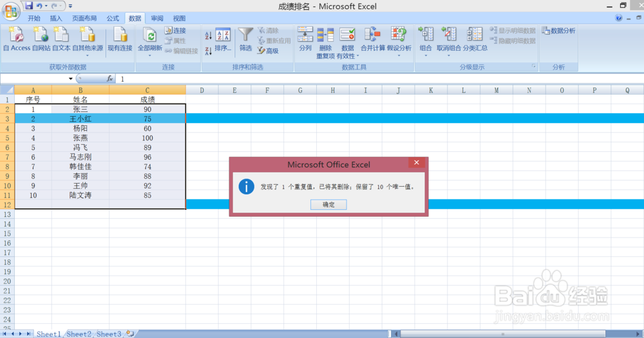This screenshot has width=644, height=338.
Task: Click the 取消组合 ungroup icon
Action: pos(449,33)
